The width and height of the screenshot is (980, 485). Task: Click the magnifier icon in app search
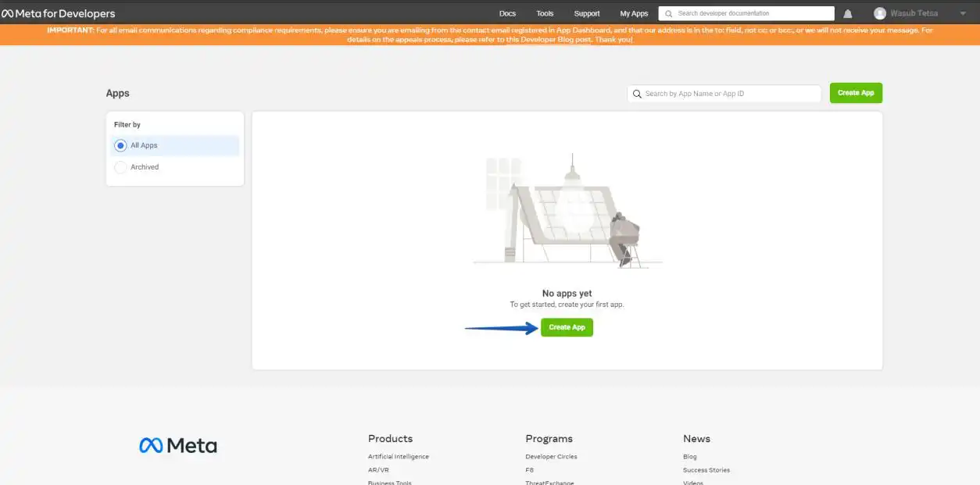click(637, 94)
